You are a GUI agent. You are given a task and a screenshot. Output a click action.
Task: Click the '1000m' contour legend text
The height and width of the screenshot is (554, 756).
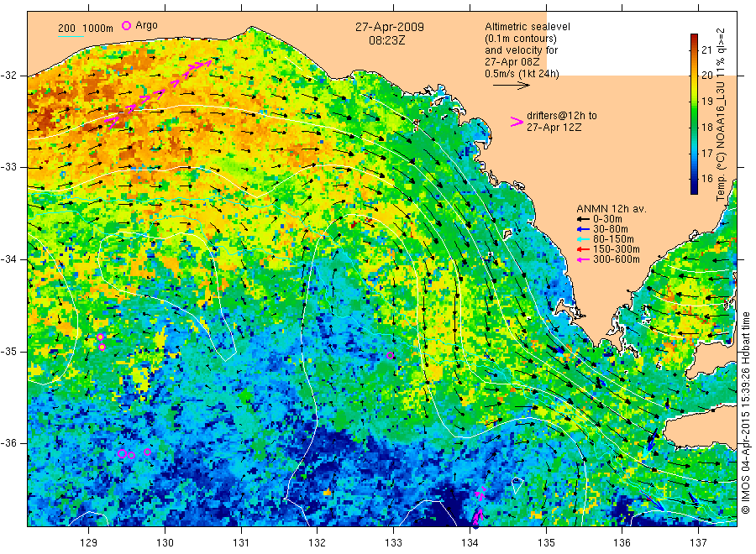[x=98, y=29]
